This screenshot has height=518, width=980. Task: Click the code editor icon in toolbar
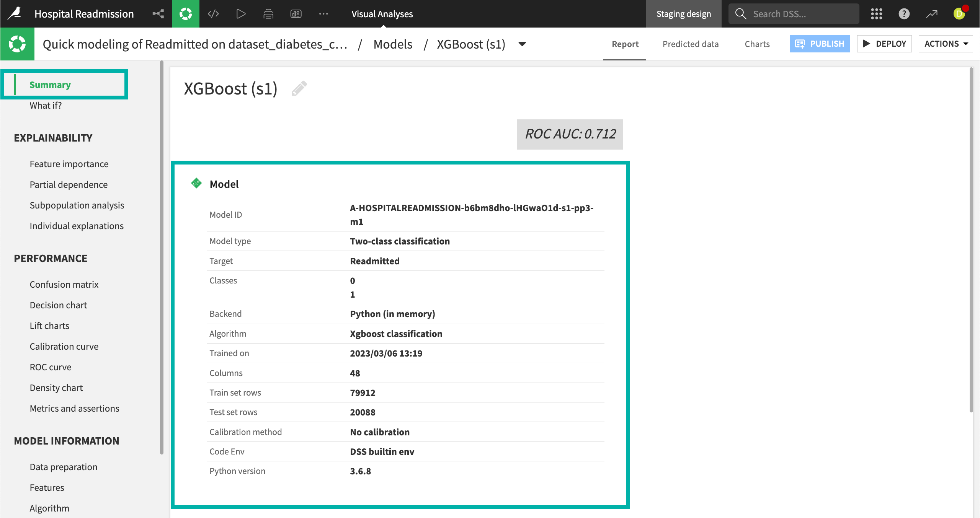(x=213, y=14)
